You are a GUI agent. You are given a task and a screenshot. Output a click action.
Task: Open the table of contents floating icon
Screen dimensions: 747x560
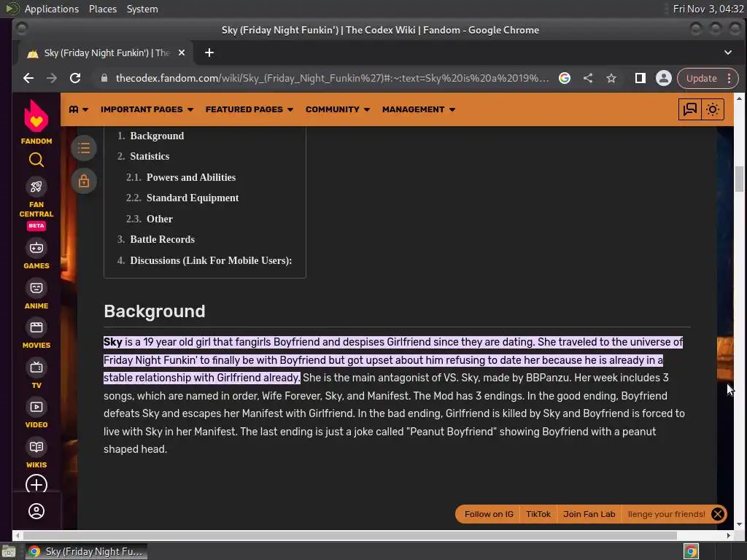point(84,148)
